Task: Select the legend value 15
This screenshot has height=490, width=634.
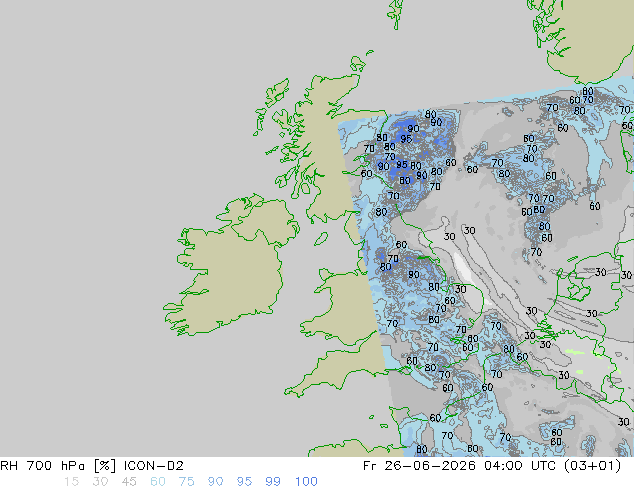Action: pyautogui.click(x=71, y=482)
